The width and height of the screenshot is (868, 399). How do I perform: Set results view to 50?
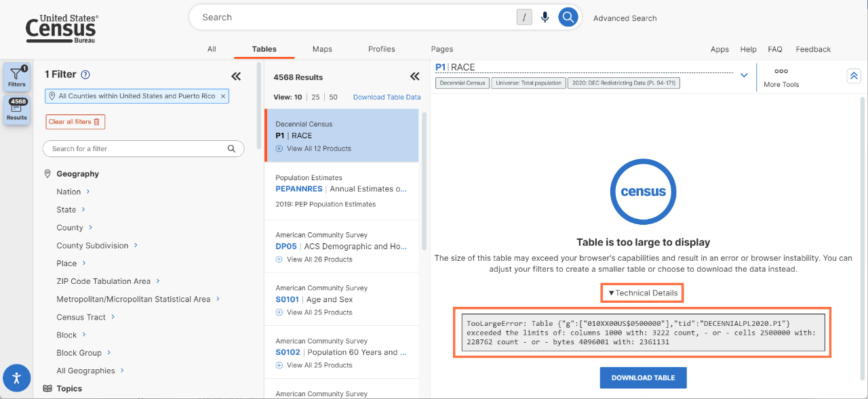point(333,98)
